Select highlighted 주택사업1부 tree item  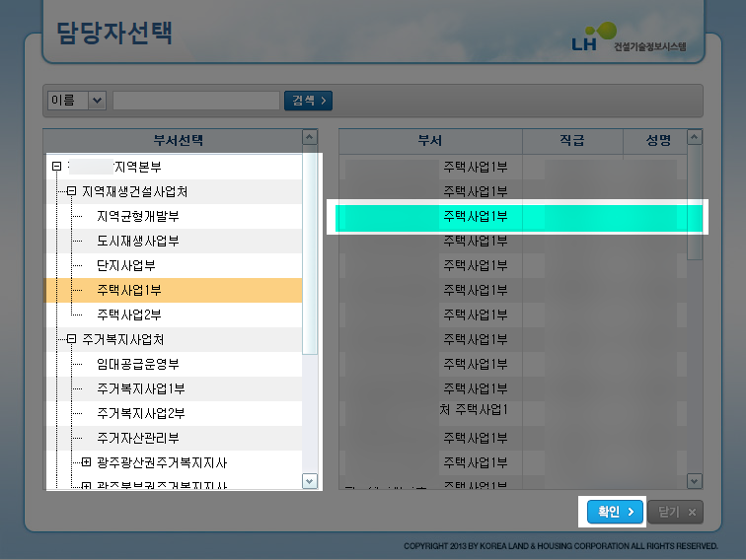[x=129, y=290]
